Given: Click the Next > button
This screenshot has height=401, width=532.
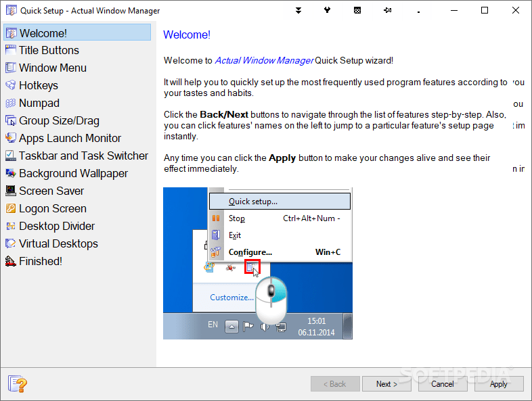Looking at the screenshot, I should click(x=386, y=383).
